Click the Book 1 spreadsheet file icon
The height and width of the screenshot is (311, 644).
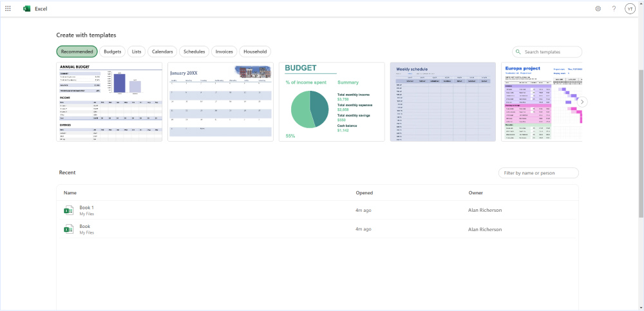(68, 211)
